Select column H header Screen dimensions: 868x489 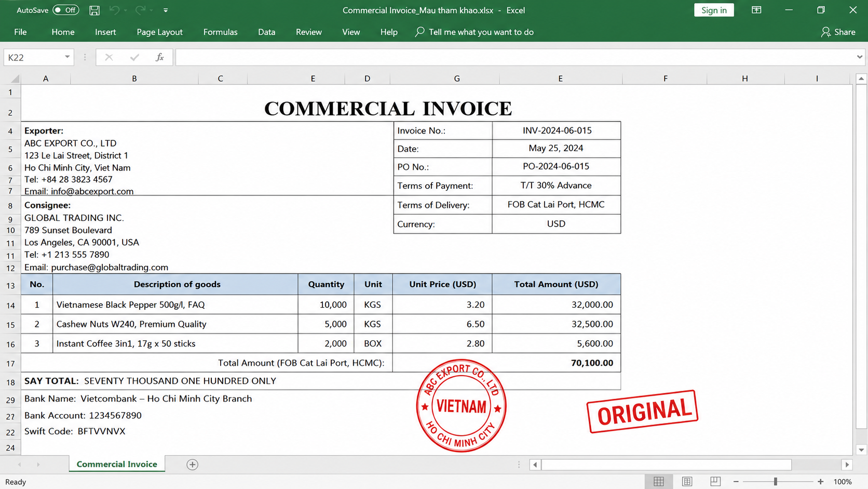[745, 78]
